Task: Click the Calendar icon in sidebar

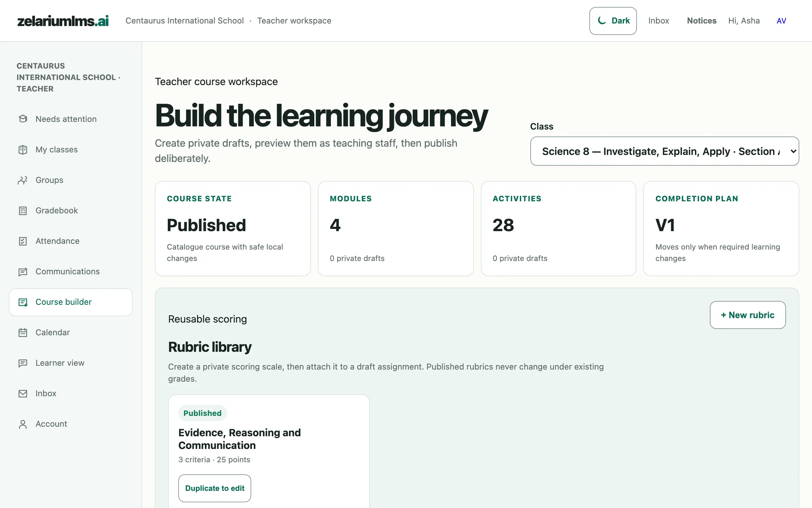Action: (x=23, y=333)
